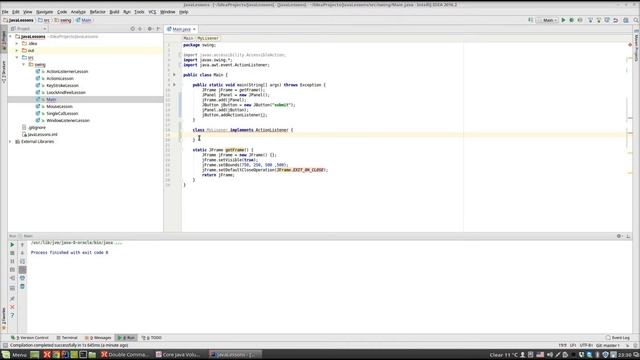Click the src breadcrumb in navigation bar
The width and height of the screenshot is (640, 360).
tap(44, 20)
